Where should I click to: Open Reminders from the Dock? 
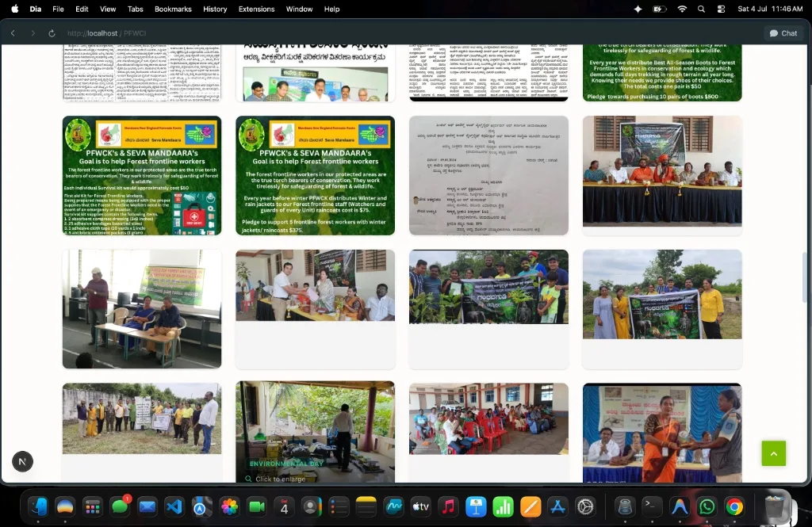tap(339, 507)
